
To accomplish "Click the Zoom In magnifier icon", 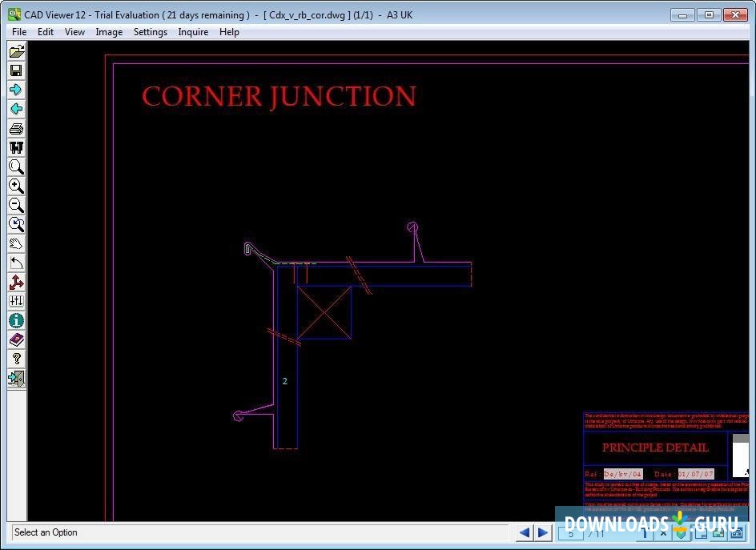I will pyautogui.click(x=16, y=186).
